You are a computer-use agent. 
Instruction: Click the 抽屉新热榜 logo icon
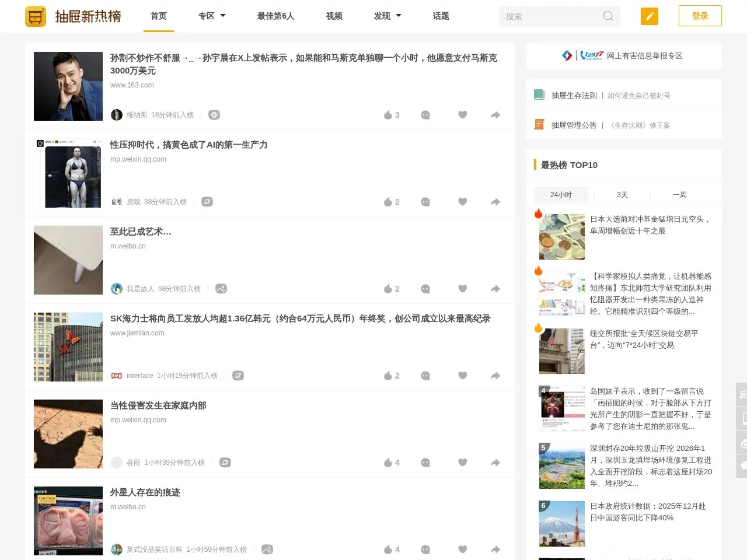pyautogui.click(x=36, y=16)
